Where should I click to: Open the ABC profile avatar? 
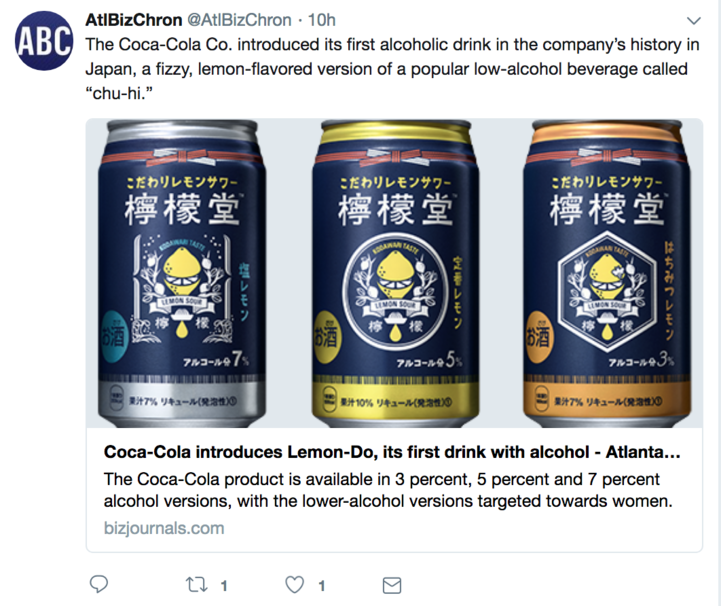44,40
